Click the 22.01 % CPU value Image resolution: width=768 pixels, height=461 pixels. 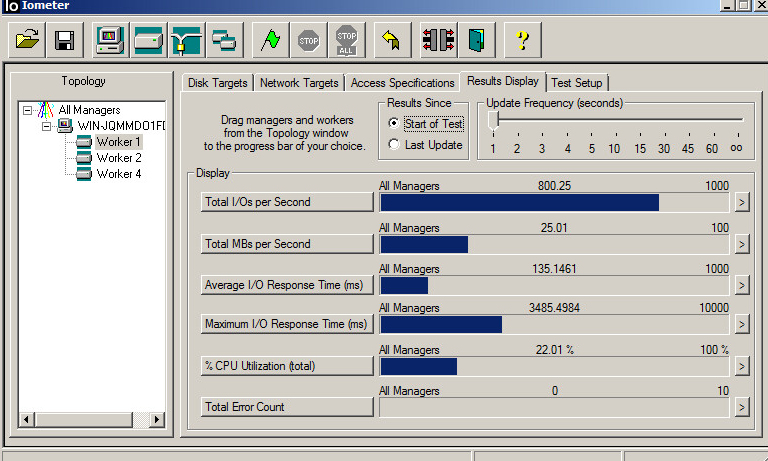tap(554, 350)
